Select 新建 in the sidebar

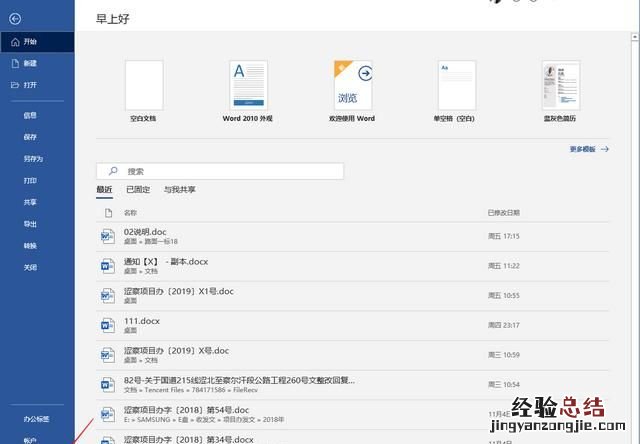point(30,63)
